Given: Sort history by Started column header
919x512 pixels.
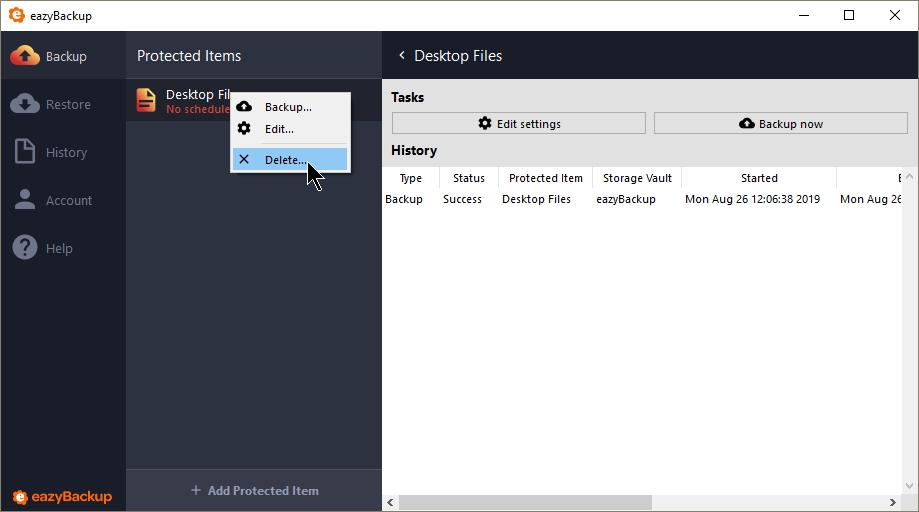Looking at the screenshot, I should click(758, 178).
